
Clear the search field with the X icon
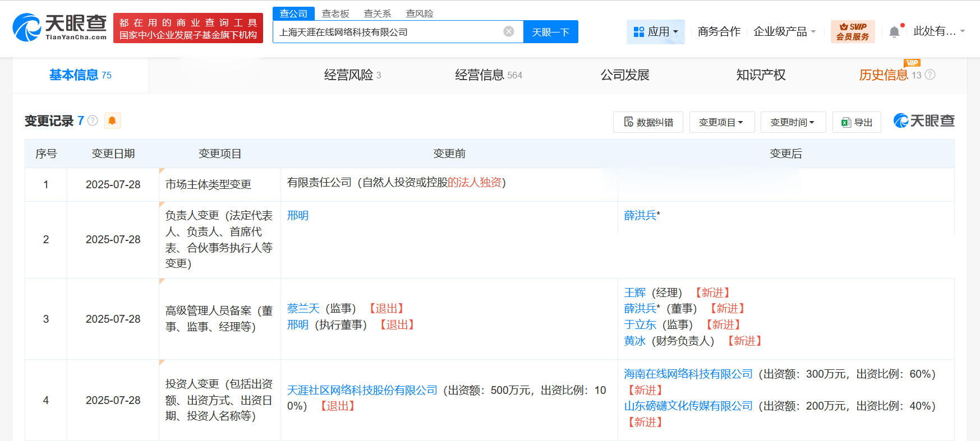(x=509, y=31)
